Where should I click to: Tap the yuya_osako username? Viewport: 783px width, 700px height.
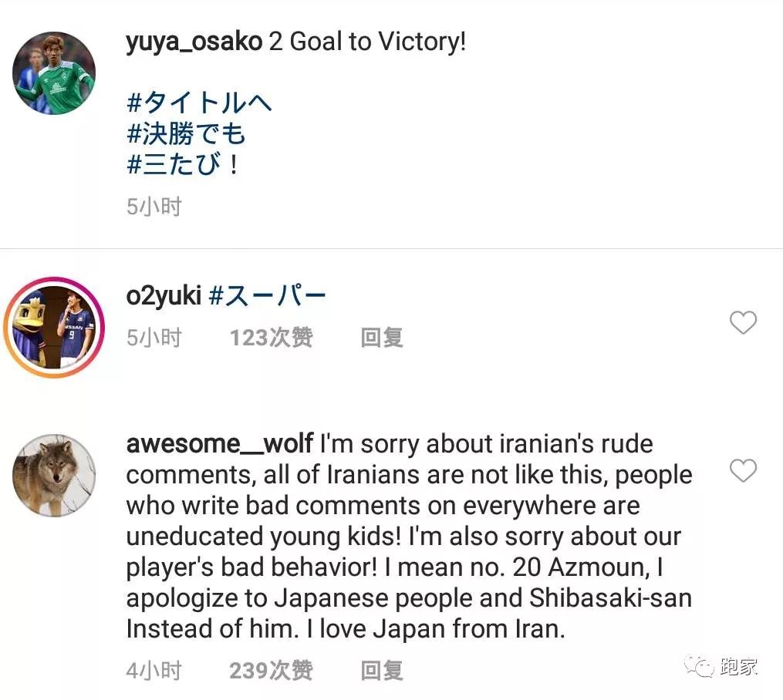194,42
